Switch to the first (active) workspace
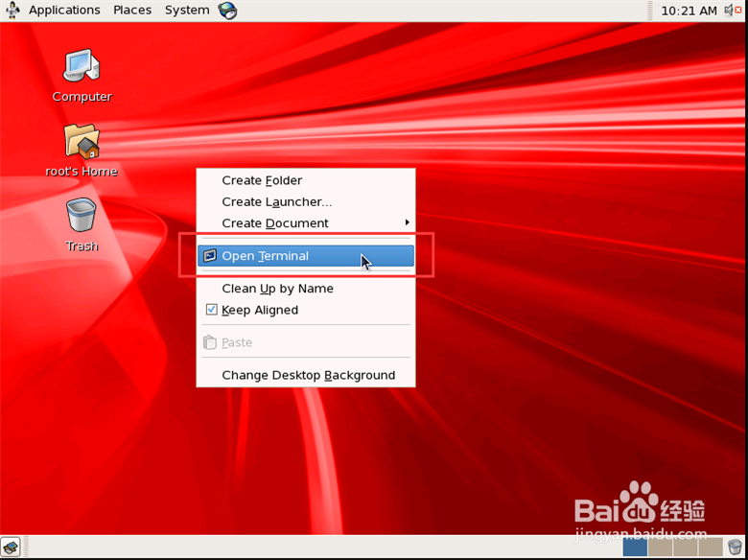The height and width of the screenshot is (560, 748). click(635, 547)
